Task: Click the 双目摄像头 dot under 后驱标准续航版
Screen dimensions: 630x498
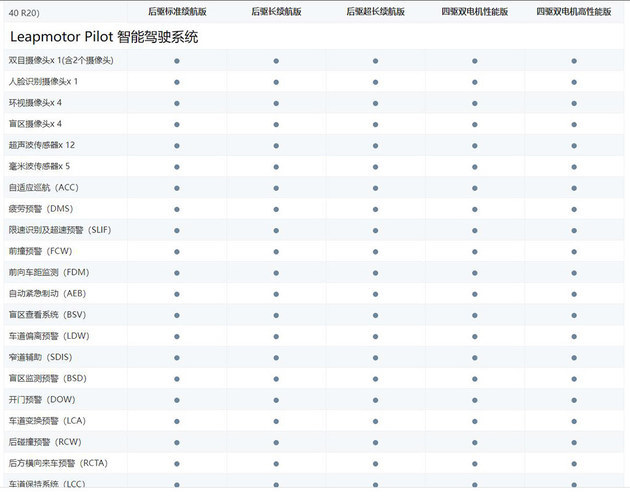Action: [x=177, y=61]
